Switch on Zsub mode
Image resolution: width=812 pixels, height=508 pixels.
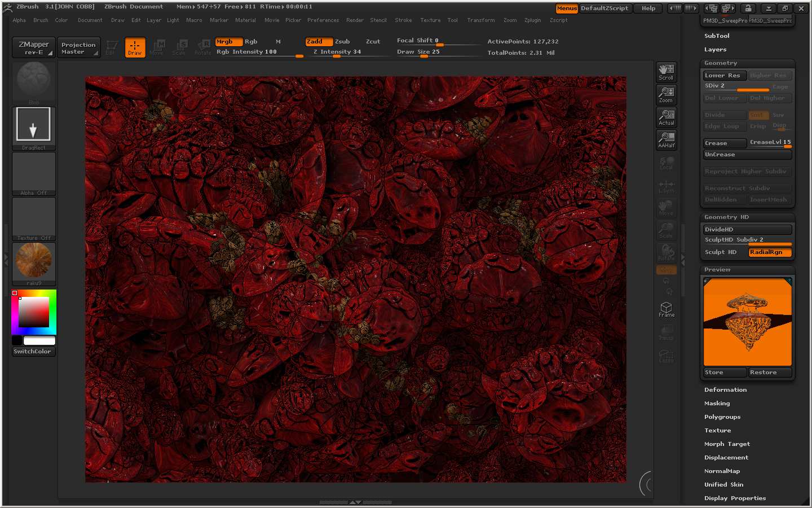pyautogui.click(x=342, y=42)
